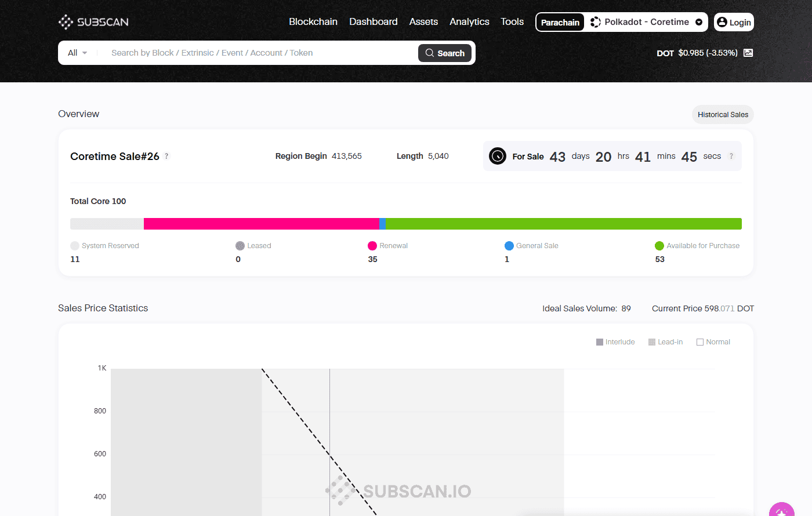Viewport: 812px width, 516px height.
Task: Click the Leased legend dot
Action: (240, 246)
